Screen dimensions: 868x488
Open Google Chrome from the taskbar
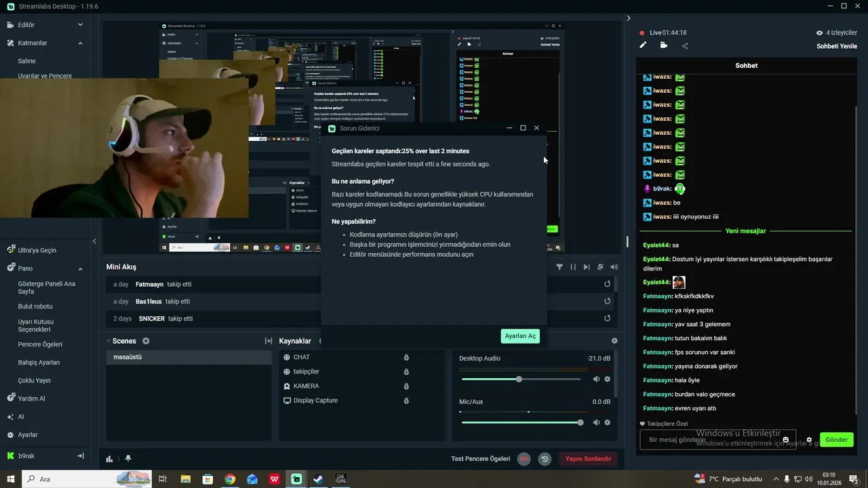pyautogui.click(x=230, y=479)
